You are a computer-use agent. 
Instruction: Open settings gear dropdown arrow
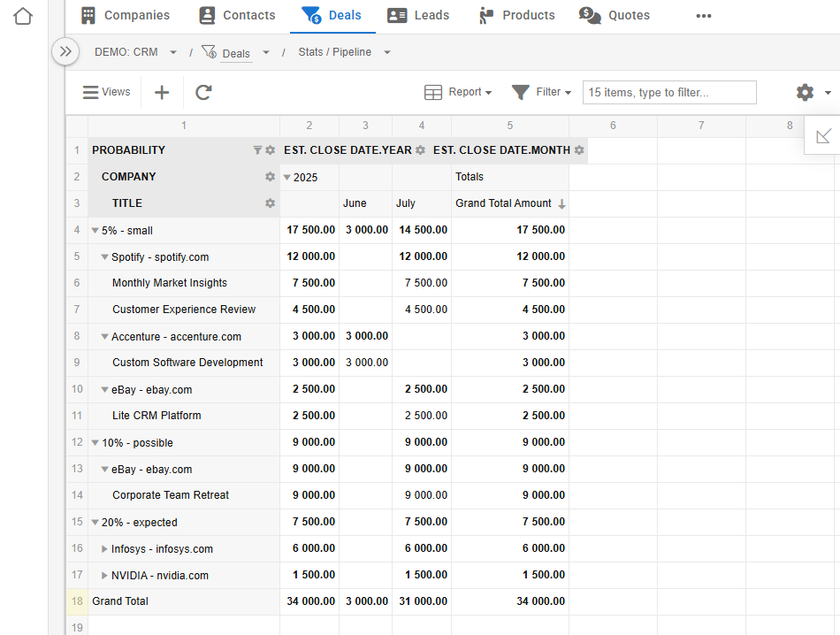pyautogui.click(x=828, y=93)
